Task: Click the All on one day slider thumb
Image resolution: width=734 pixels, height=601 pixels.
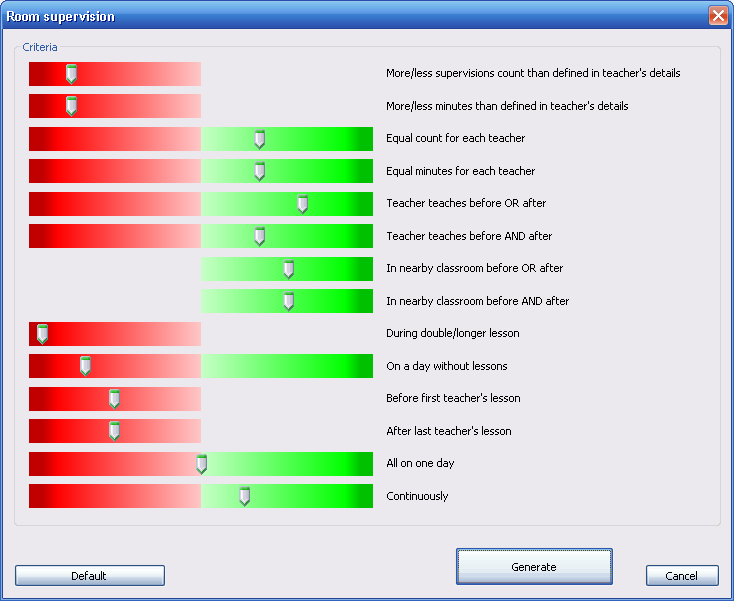Action: (x=201, y=464)
